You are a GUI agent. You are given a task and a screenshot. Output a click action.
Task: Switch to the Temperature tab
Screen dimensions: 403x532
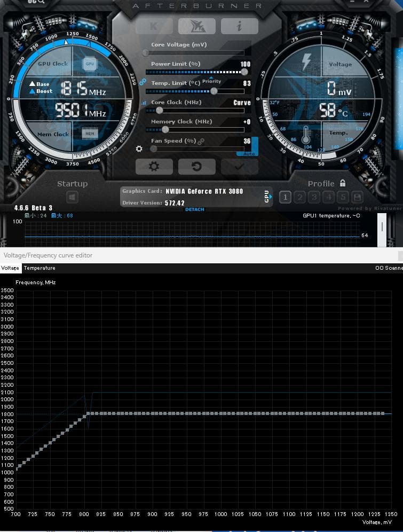(x=39, y=268)
